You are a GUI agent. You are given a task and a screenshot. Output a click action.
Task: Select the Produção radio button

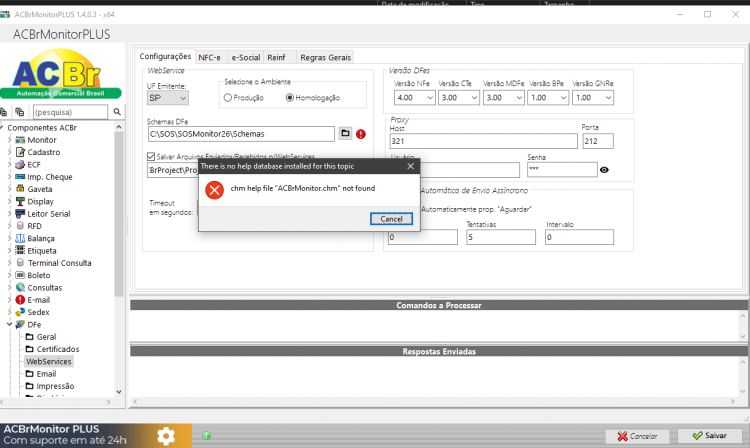pos(228,98)
